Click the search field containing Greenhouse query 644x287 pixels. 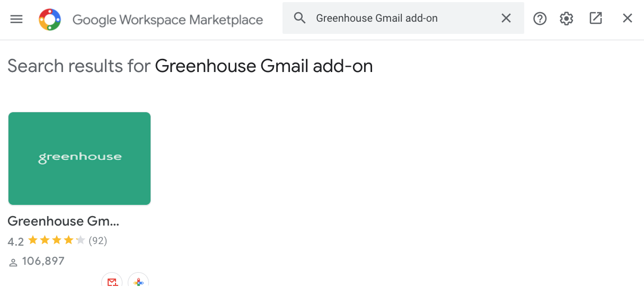(403, 19)
